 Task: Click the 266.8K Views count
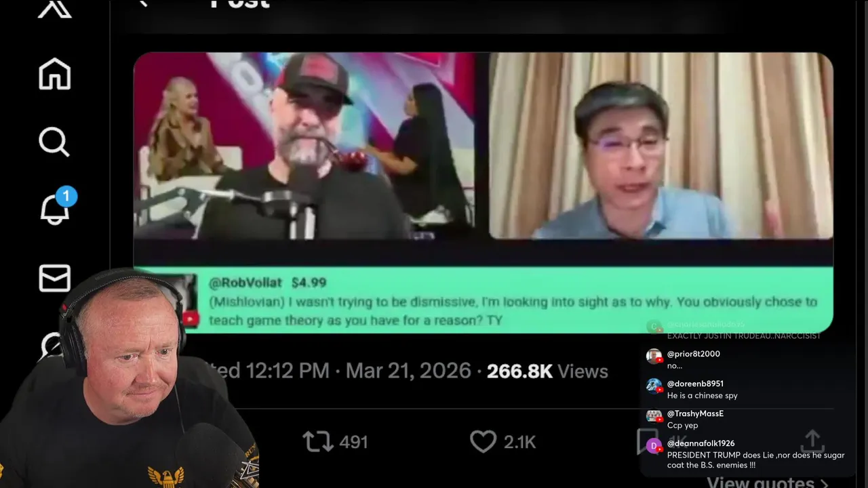coord(547,371)
